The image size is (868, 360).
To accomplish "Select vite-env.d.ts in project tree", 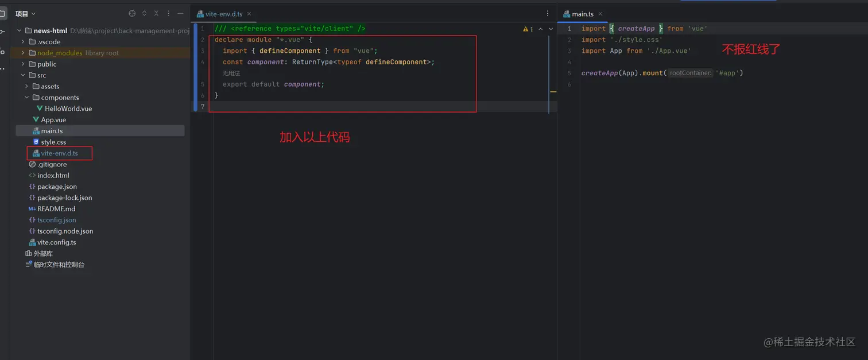I will coord(59,153).
